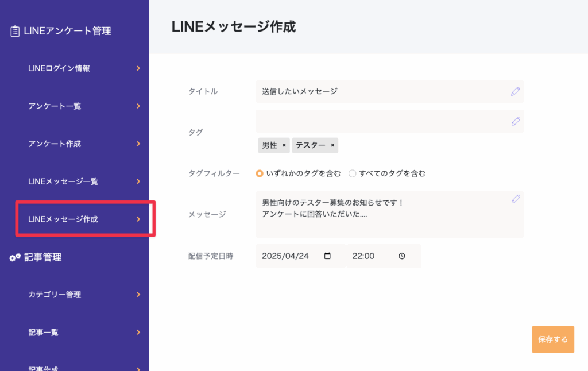The height and width of the screenshot is (371, 588).
Task: Click the pencil icon in the message box
Action: (x=516, y=199)
